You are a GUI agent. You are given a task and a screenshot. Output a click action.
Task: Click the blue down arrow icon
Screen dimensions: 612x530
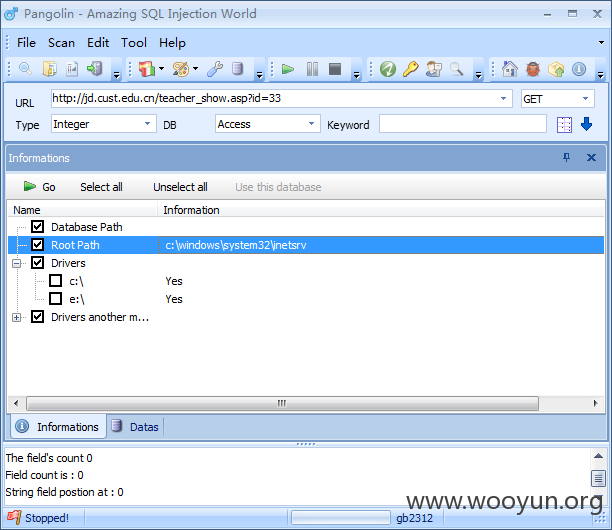coord(586,124)
